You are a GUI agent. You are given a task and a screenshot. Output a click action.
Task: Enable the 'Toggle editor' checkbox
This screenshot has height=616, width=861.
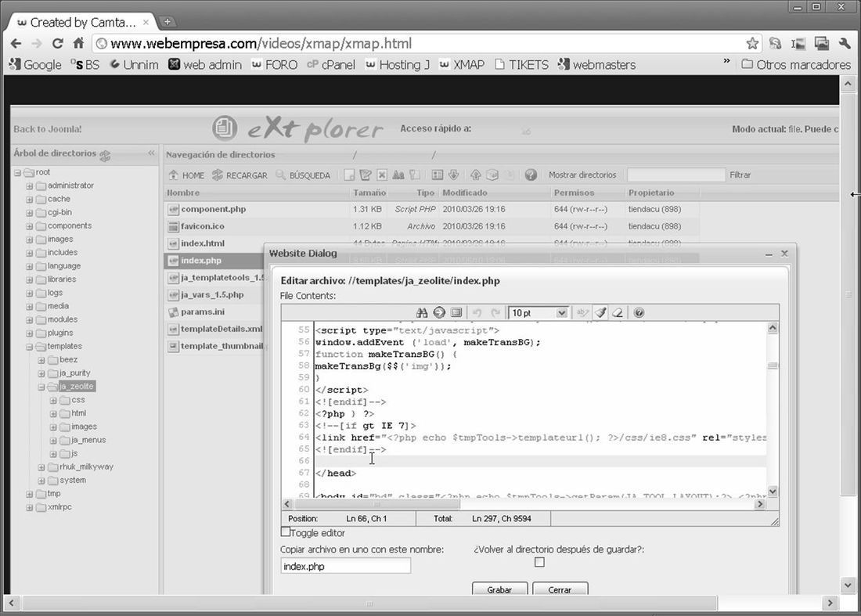click(x=285, y=531)
